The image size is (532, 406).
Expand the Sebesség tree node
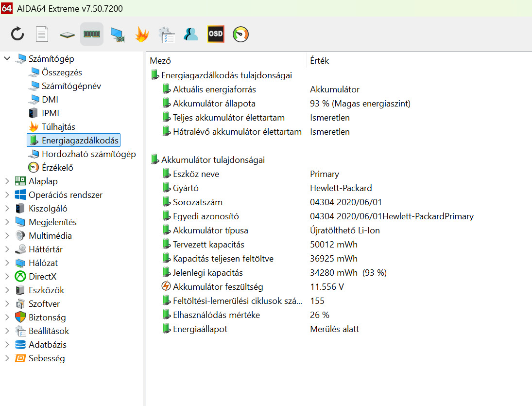7,358
